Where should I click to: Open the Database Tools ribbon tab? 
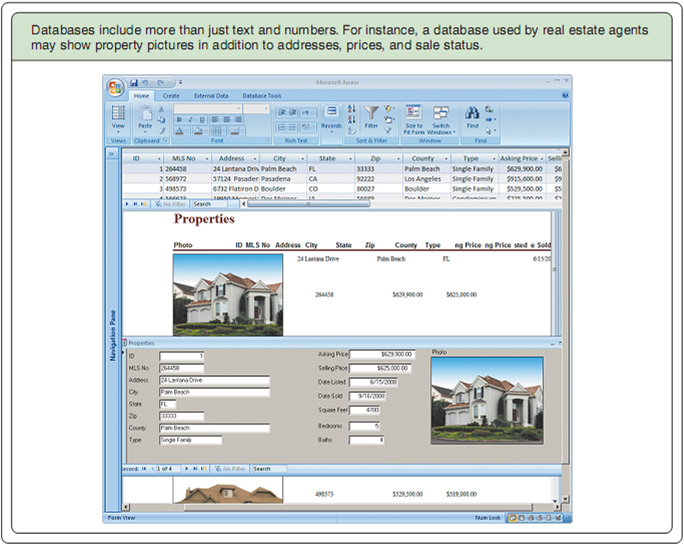click(261, 95)
